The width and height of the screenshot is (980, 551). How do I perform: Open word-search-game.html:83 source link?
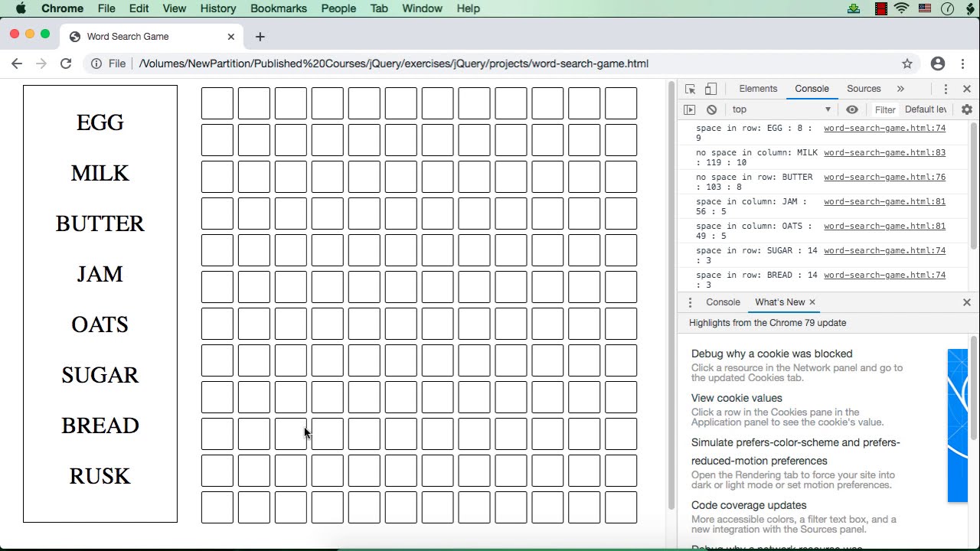tap(884, 152)
